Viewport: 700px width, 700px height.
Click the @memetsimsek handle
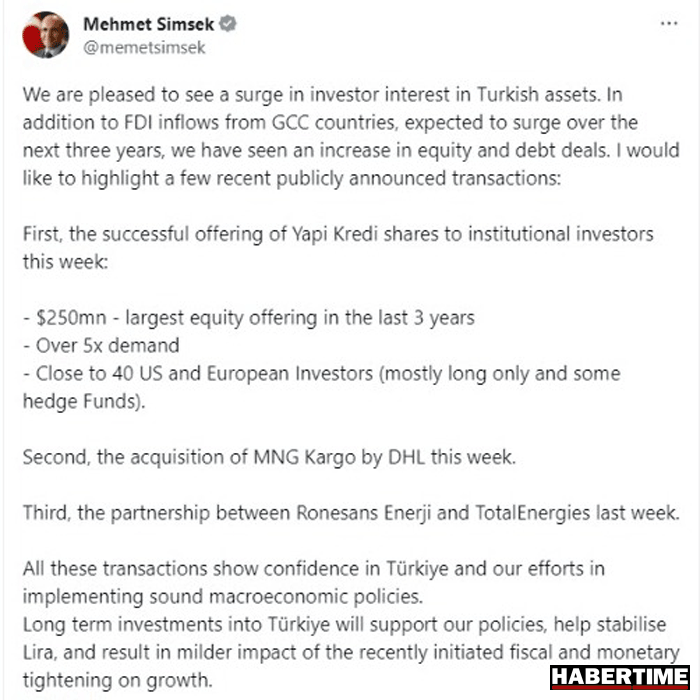tap(144, 47)
